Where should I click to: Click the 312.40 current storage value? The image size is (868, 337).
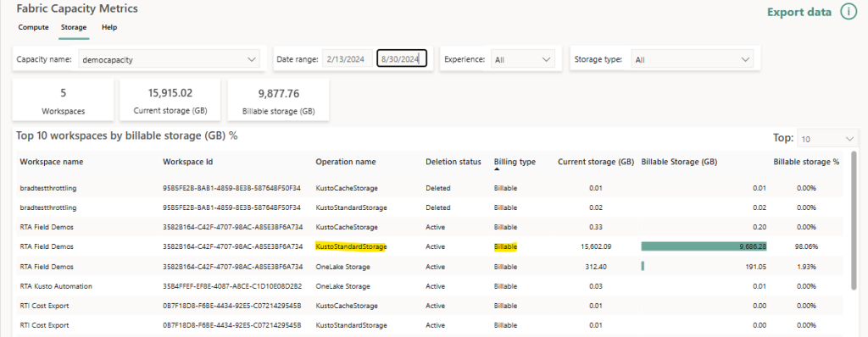596,267
